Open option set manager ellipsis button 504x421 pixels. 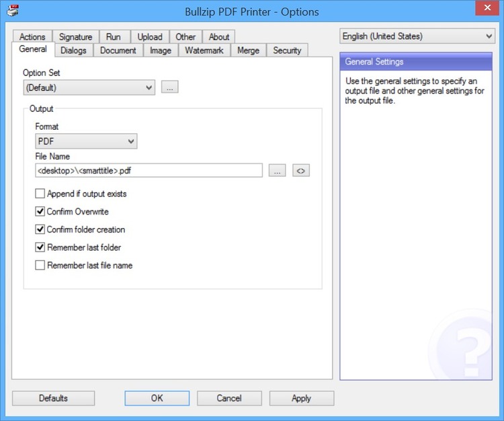[170, 87]
